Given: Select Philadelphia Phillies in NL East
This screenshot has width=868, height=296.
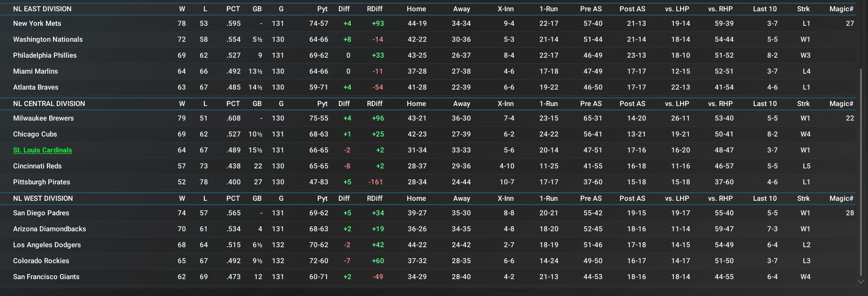Looking at the screenshot, I should click(45, 55).
